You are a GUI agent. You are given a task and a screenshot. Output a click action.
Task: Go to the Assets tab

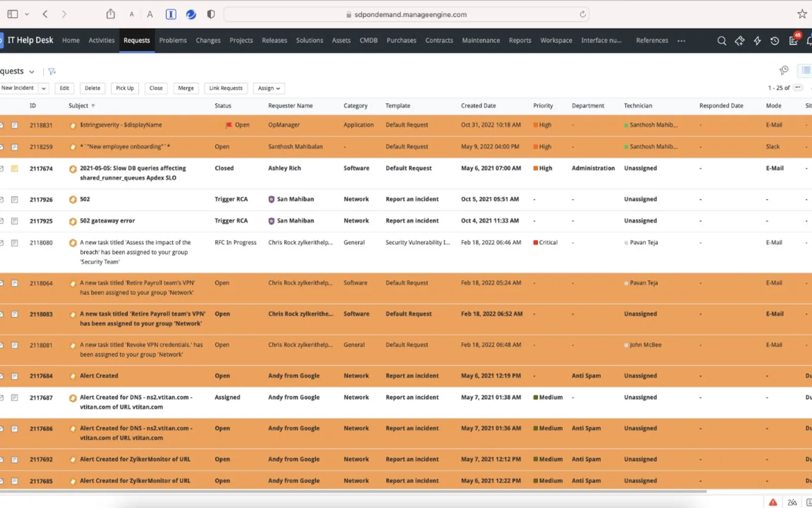[x=341, y=41]
